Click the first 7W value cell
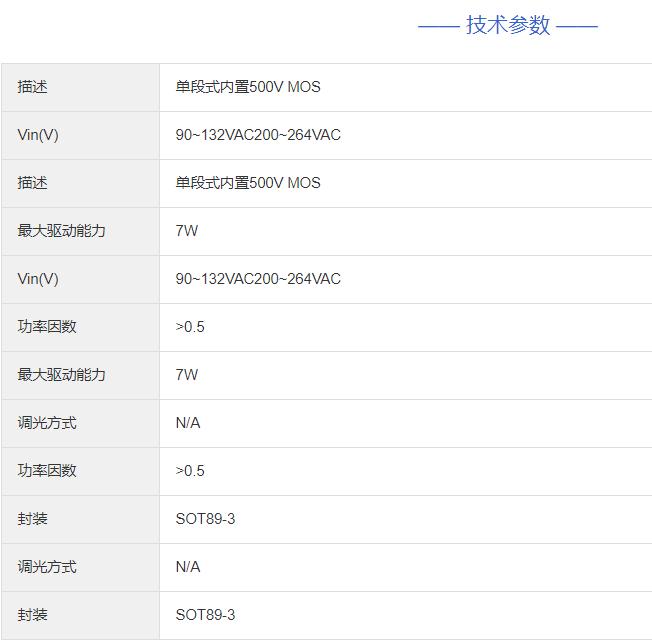The image size is (652, 644). point(187,231)
